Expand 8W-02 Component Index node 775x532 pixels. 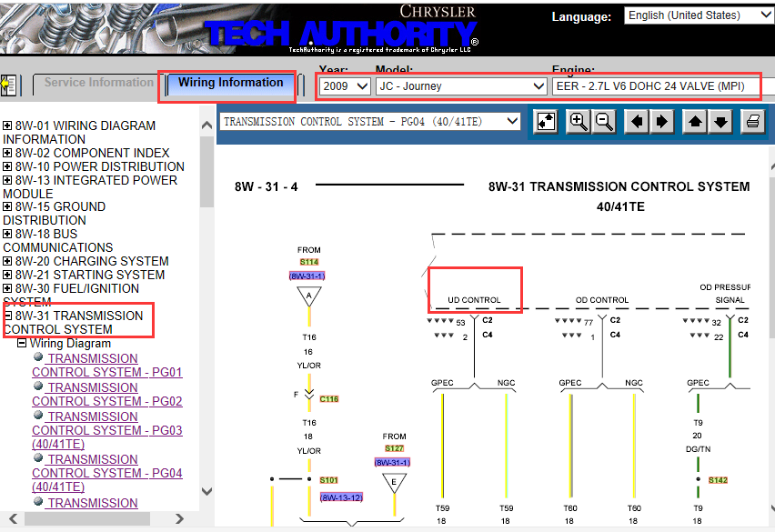click(x=7, y=153)
